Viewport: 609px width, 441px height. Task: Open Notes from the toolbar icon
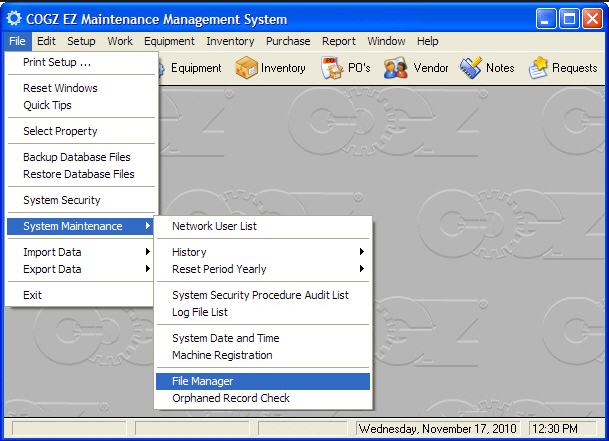click(470, 68)
